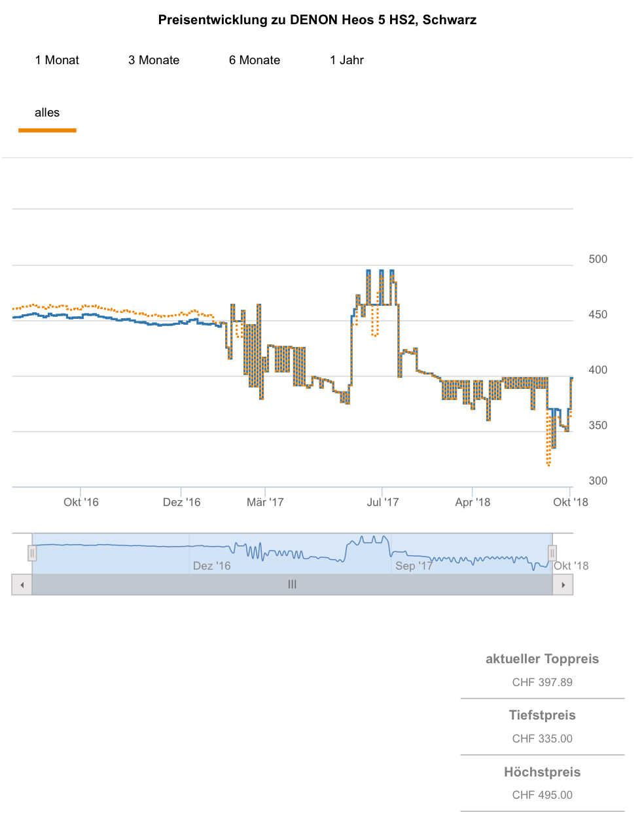Choose the 1 Jahr range tab
The width and height of the screenshot is (644, 823).
click(347, 60)
